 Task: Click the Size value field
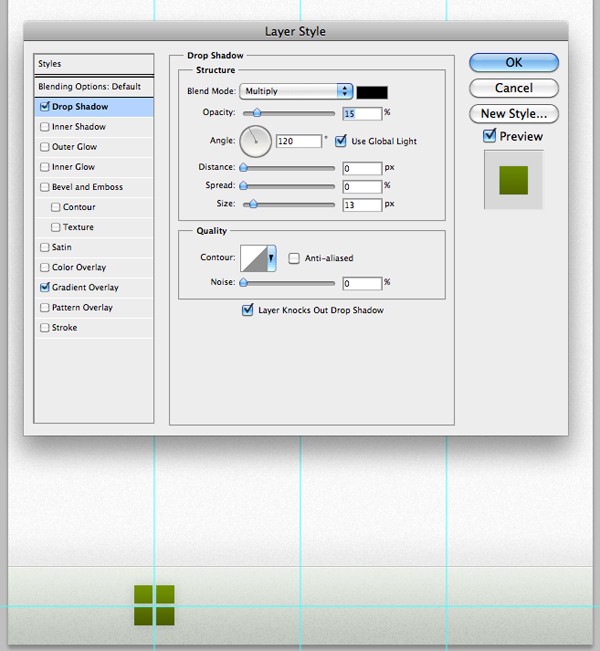362,205
